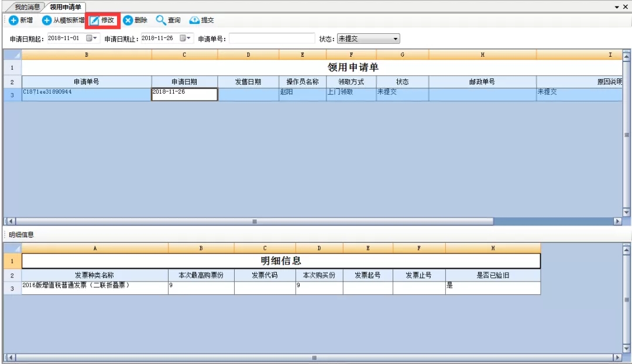
Task: Click the 发票种类名称 column header
Action: [95, 275]
